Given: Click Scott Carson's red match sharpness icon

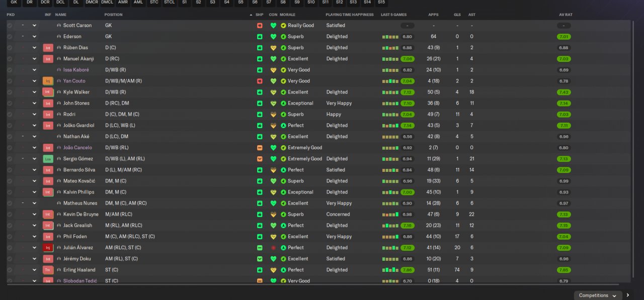Looking at the screenshot, I should [260, 26].
